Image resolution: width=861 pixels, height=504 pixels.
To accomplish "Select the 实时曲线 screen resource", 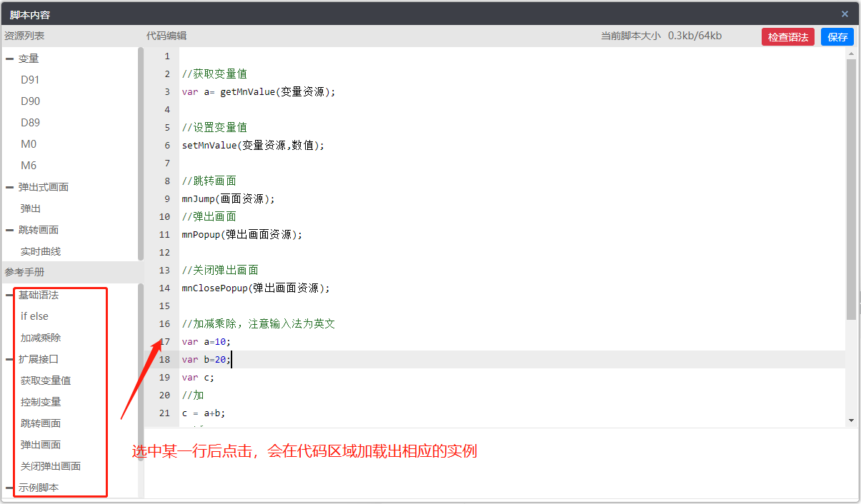I will pos(41,251).
